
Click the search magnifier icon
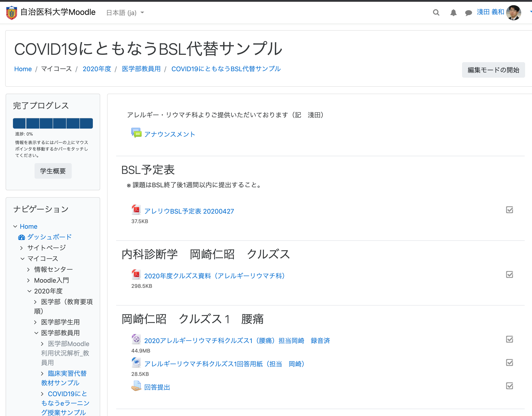tap(436, 13)
